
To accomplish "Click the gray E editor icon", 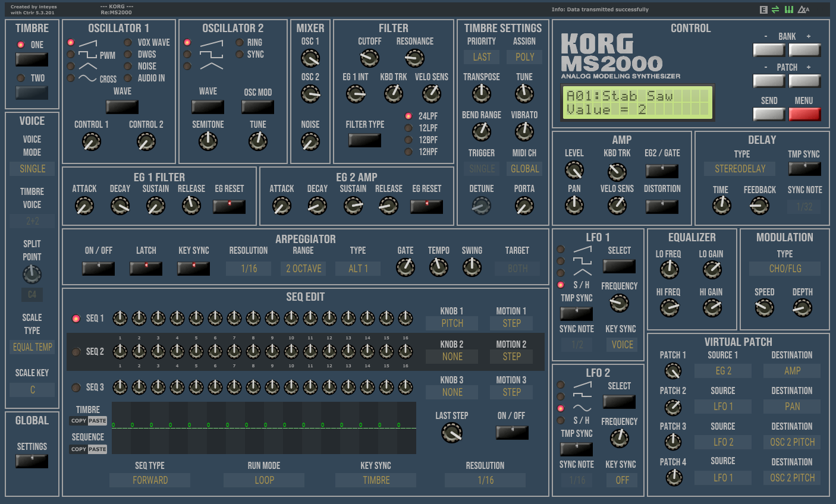I will click(x=763, y=10).
